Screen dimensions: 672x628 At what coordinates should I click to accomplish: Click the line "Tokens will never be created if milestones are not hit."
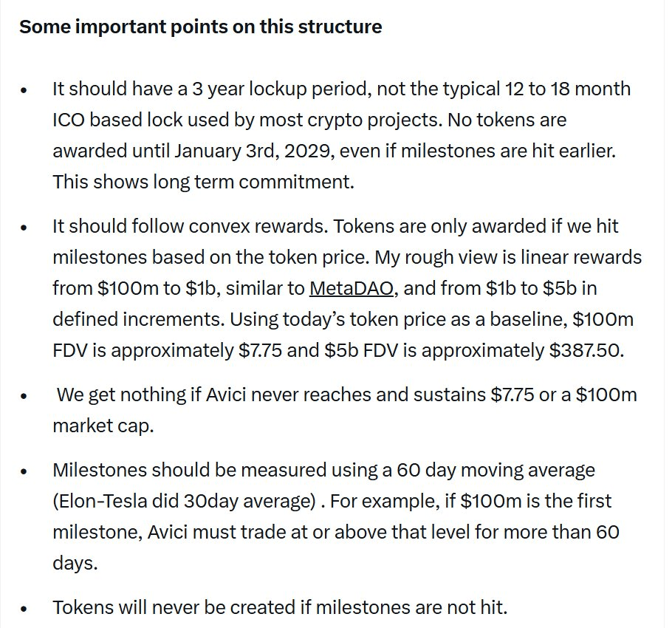[x=280, y=607]
